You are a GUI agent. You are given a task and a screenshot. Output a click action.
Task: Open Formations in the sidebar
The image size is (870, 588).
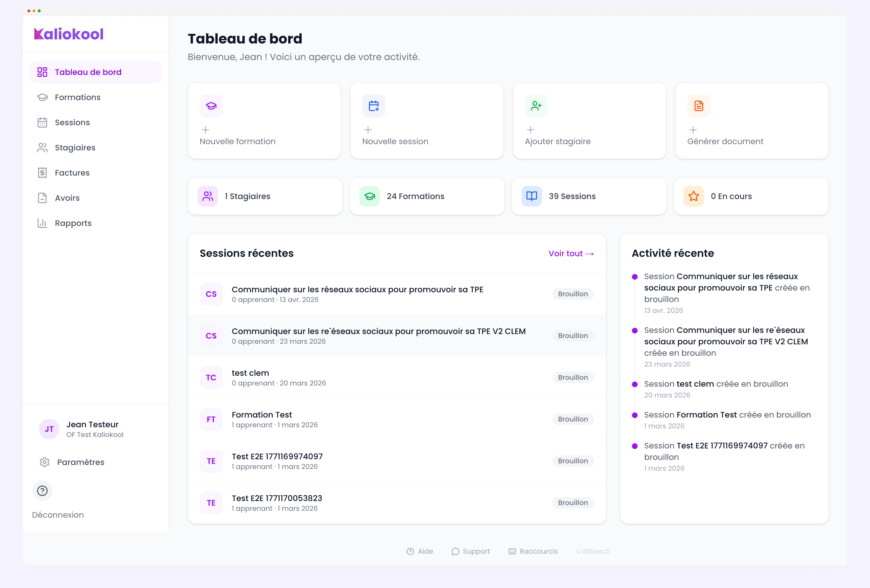click(78, 97)
